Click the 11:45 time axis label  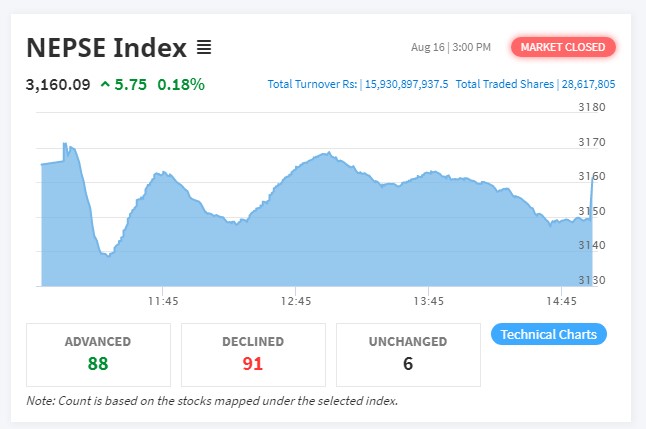click(163, 300)
